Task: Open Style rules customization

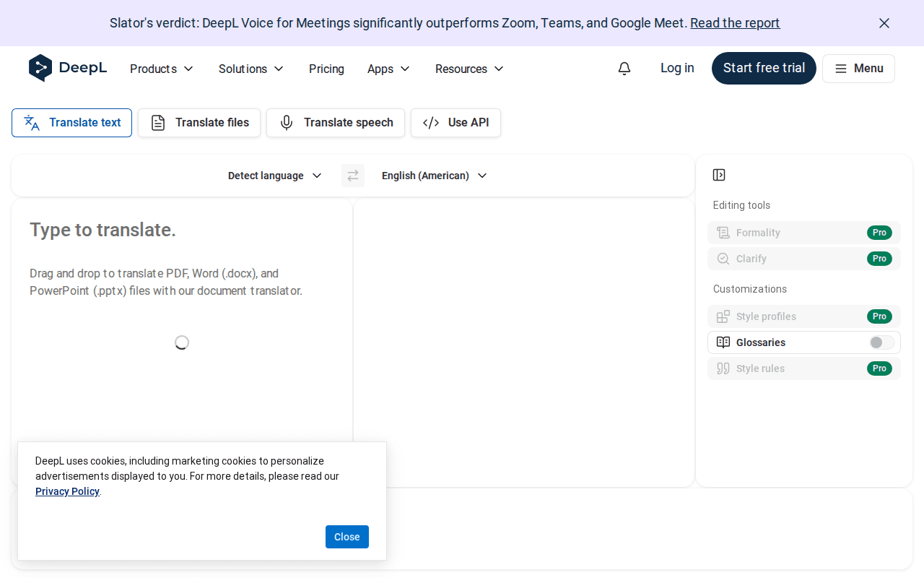Action: click(804, 368)
